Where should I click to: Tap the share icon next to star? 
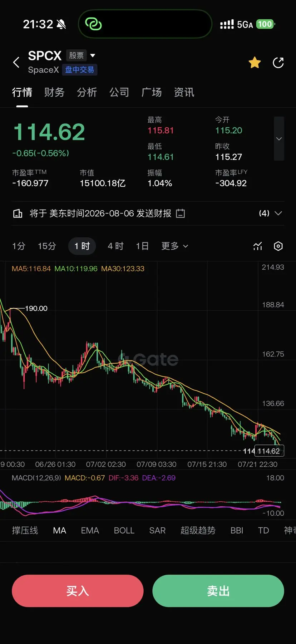(278, 63)
